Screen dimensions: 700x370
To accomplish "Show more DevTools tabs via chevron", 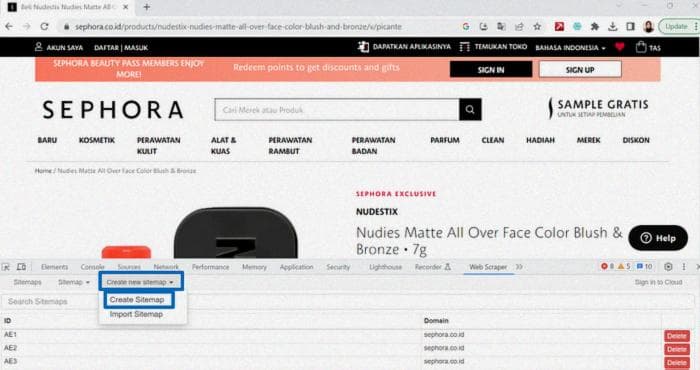I will click(x=519, y=267).
